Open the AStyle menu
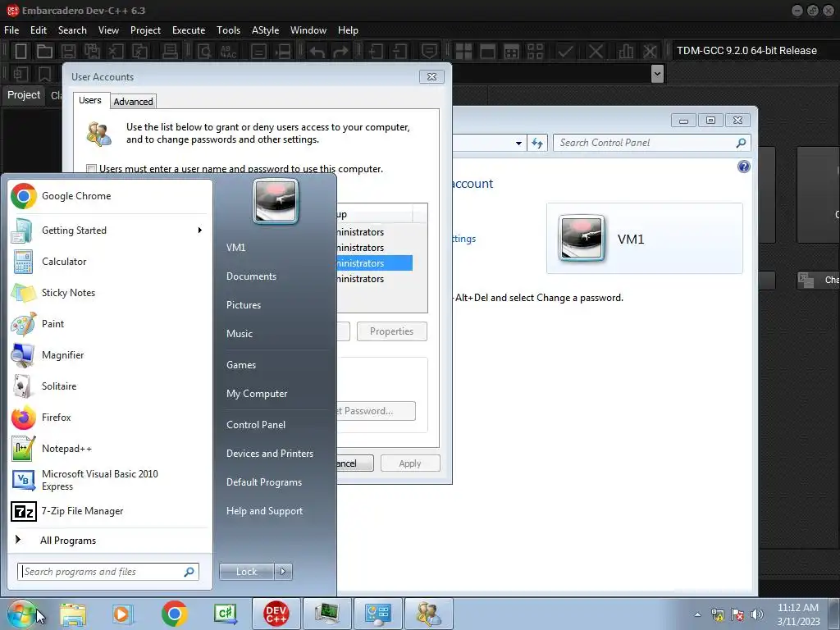 click(265, 30)
